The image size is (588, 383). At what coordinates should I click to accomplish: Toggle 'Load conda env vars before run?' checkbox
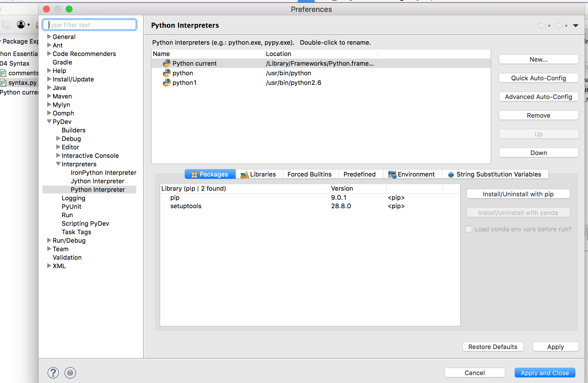click(469, 229)
